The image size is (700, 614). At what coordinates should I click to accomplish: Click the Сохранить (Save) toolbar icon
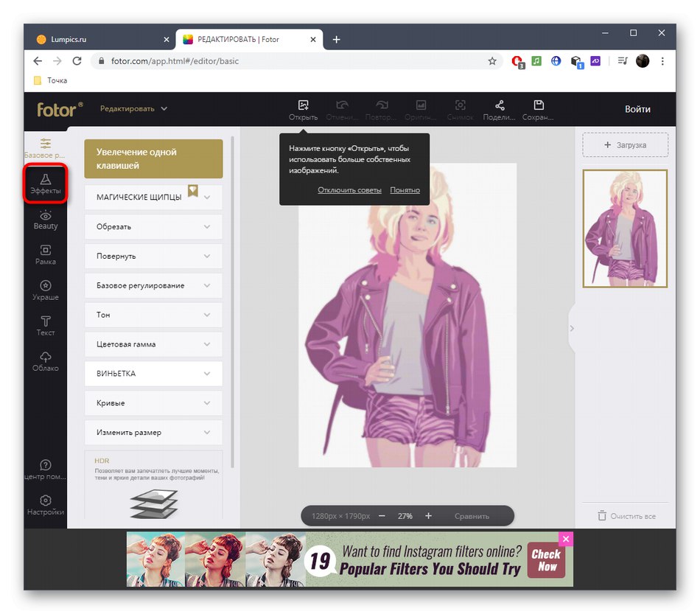[x=539, y=110]
